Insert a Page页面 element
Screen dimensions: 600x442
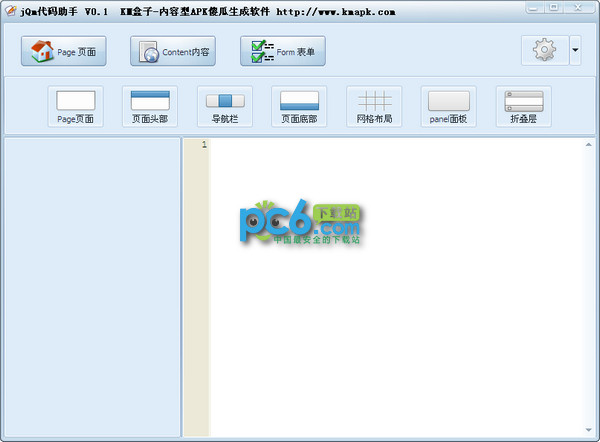(75, 106)
